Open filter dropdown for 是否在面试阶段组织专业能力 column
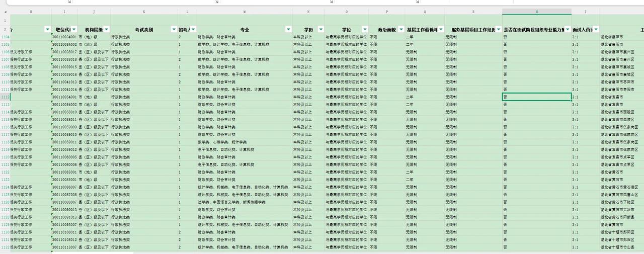 (568, 30)
